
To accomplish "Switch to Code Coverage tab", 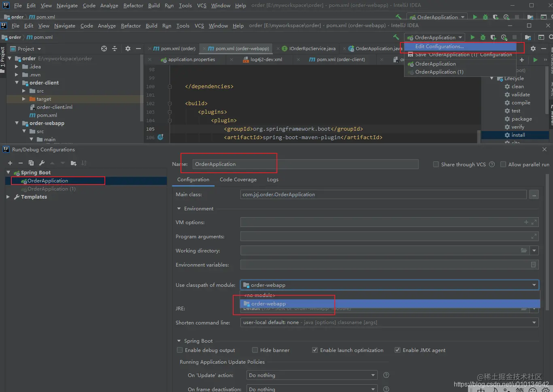I will (238, 180).
